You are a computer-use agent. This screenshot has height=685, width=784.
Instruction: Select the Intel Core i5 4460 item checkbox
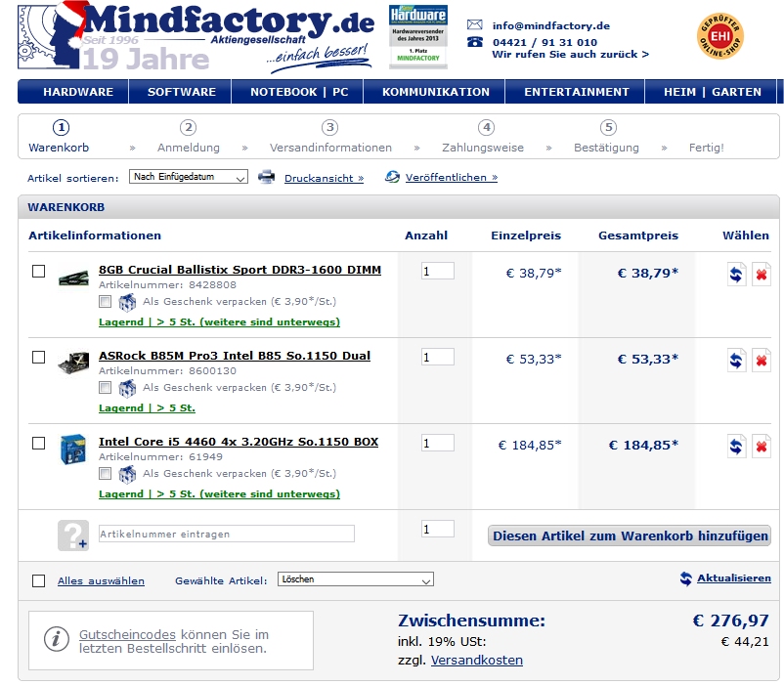point(38,443)
